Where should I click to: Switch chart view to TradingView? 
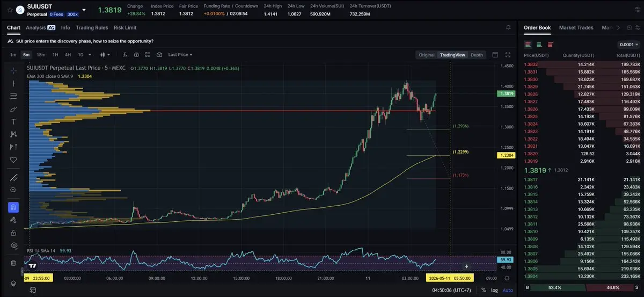tap(452, 55)
